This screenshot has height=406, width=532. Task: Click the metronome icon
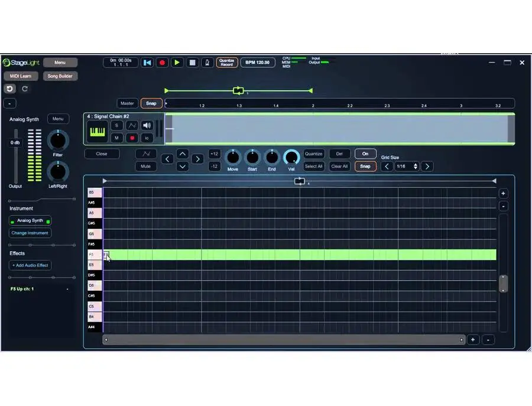click(207, 62)
